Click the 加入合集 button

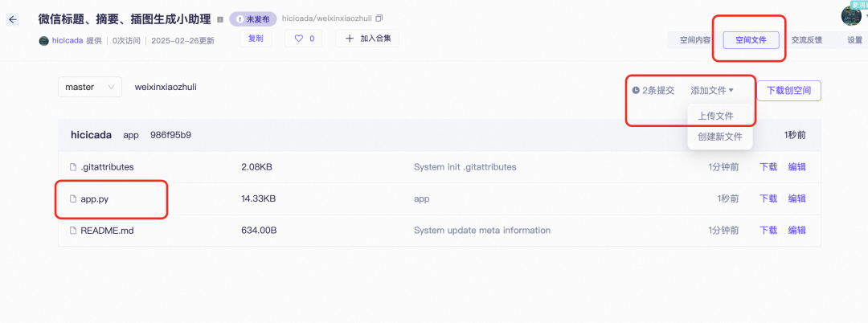click(367, 38)
